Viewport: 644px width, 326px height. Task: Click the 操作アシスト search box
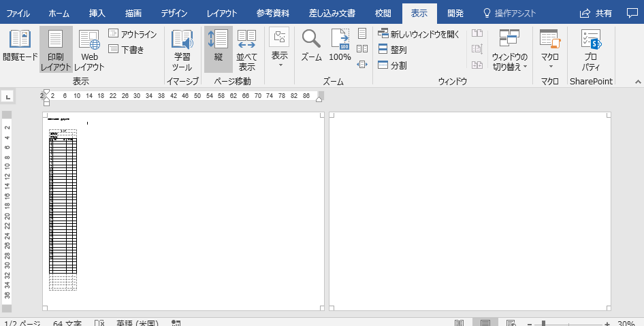click(x=510, y=13)
